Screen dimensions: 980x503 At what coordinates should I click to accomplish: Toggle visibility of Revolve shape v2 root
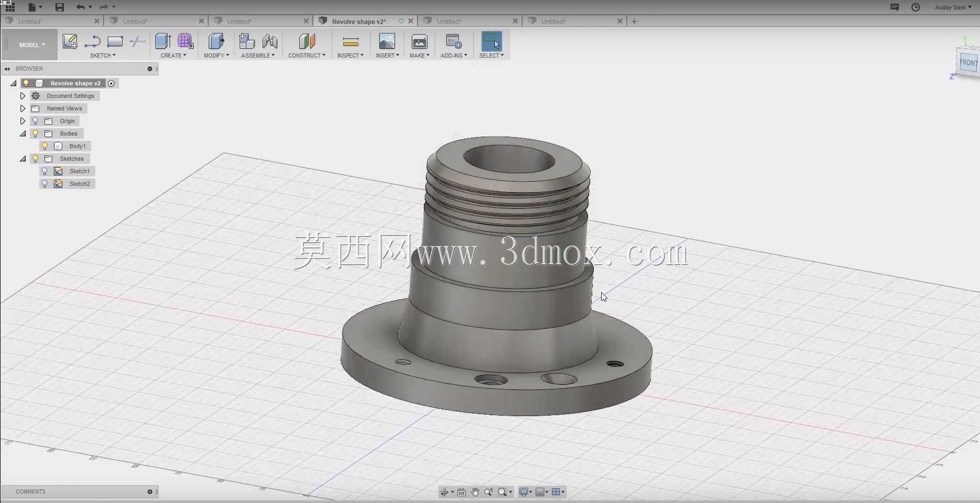[x=26, y=83]
